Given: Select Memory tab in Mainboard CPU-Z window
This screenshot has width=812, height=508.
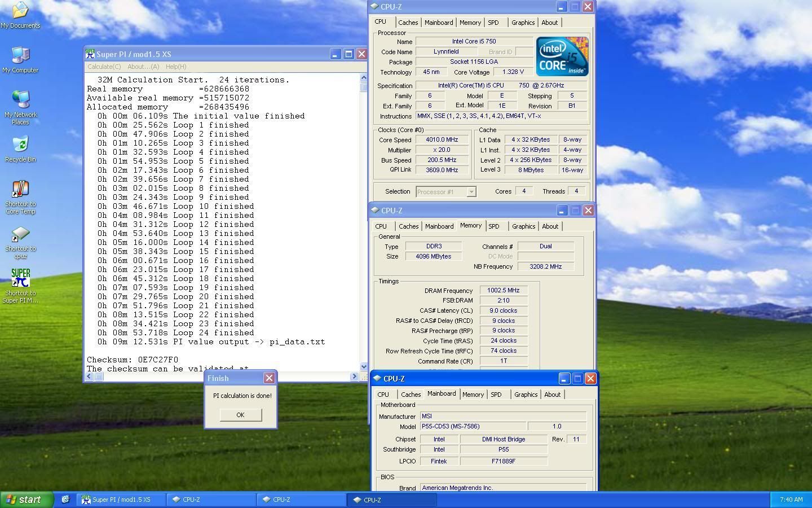Looking at the screenshot, I should pyautogui.click(x=473, y=395).
